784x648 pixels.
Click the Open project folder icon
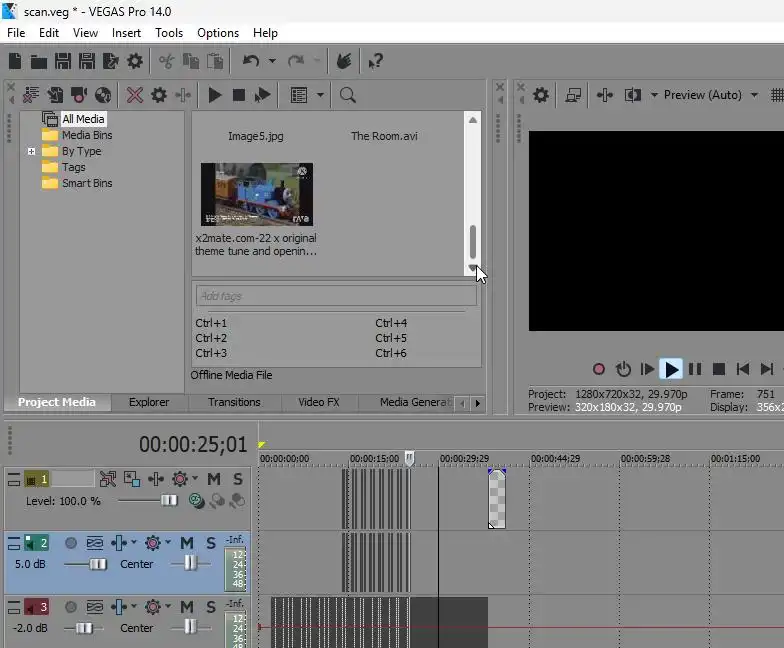tap(38, 62)
